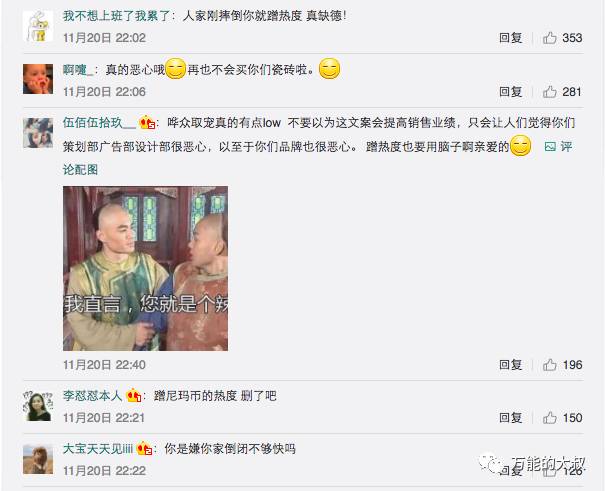Open the baby avatar of 啊嚏_
Image resolution: width=605 pixels, height=491 pixels.
point(38,79)
